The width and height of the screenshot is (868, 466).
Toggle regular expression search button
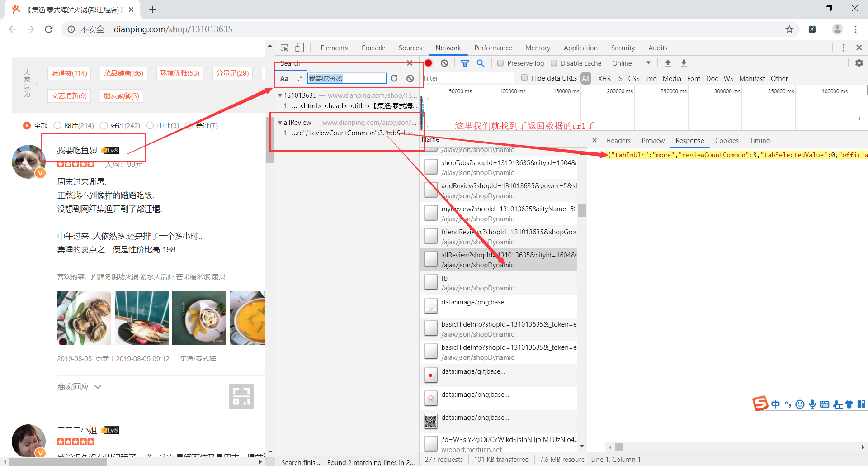(x=300, y=79)
